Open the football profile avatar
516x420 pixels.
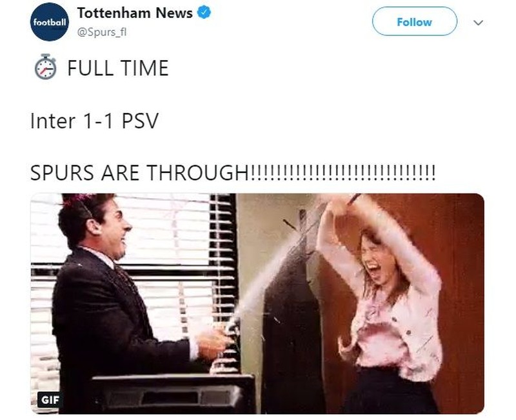click(50, 22)
